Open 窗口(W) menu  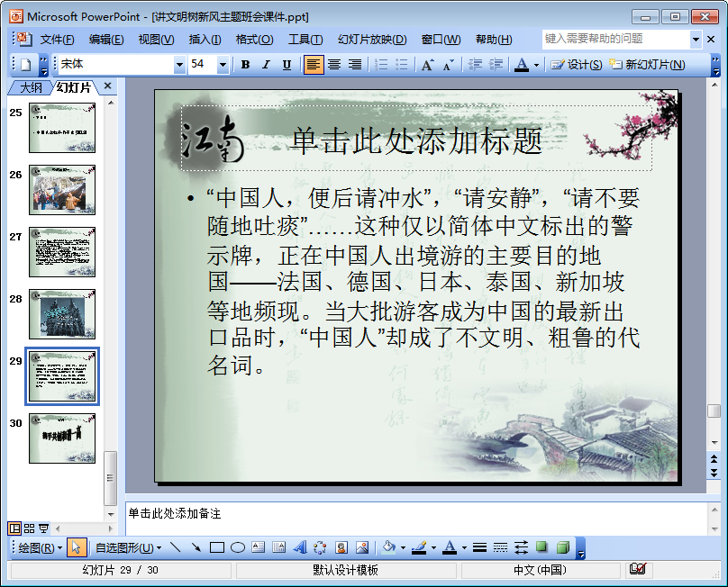pyautogui.click(x=441, y=40)
